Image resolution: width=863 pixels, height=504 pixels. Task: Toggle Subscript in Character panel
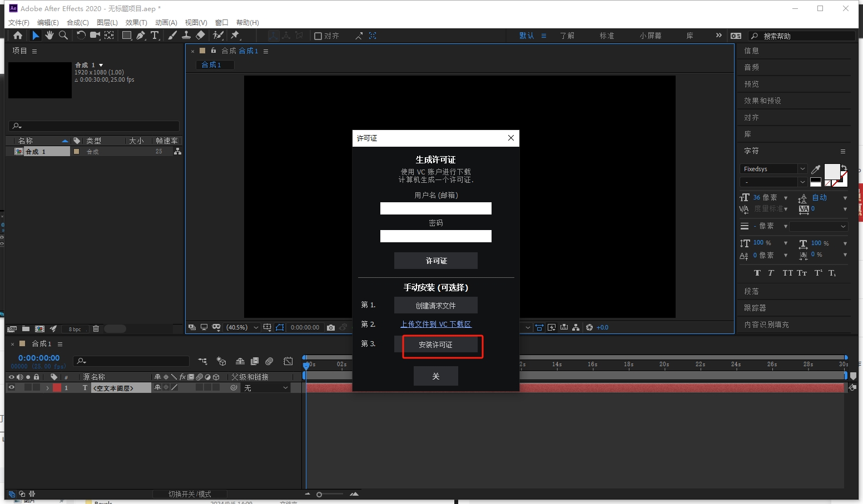(832, 273)
